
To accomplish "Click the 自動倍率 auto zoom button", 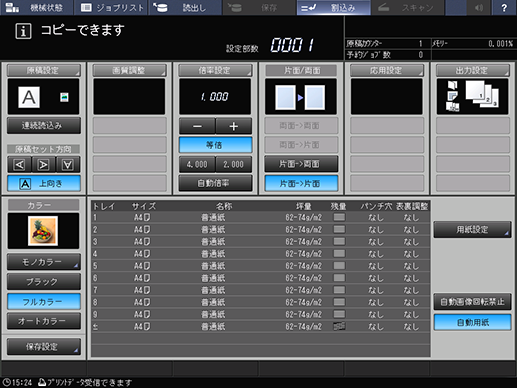I will click(x=215, y=183).
